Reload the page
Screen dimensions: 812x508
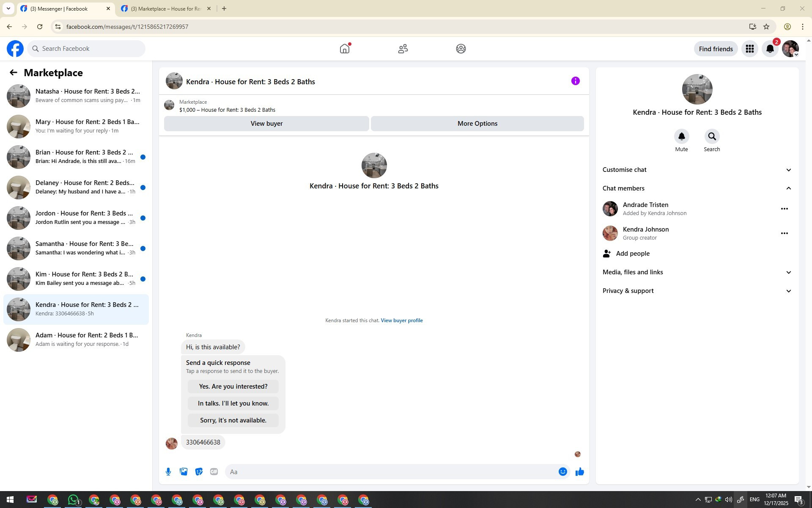coord(40,27)
